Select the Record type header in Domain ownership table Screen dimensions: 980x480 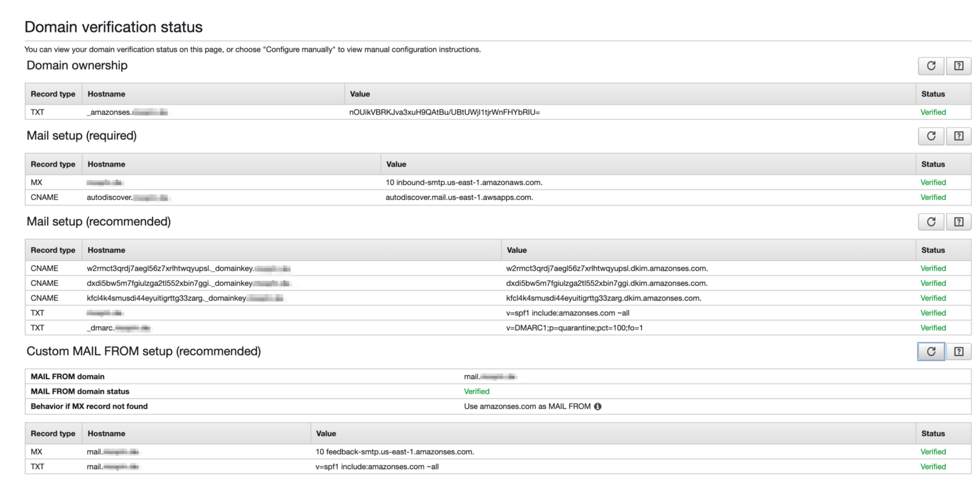pyautogui.click(x=53, y=94)
